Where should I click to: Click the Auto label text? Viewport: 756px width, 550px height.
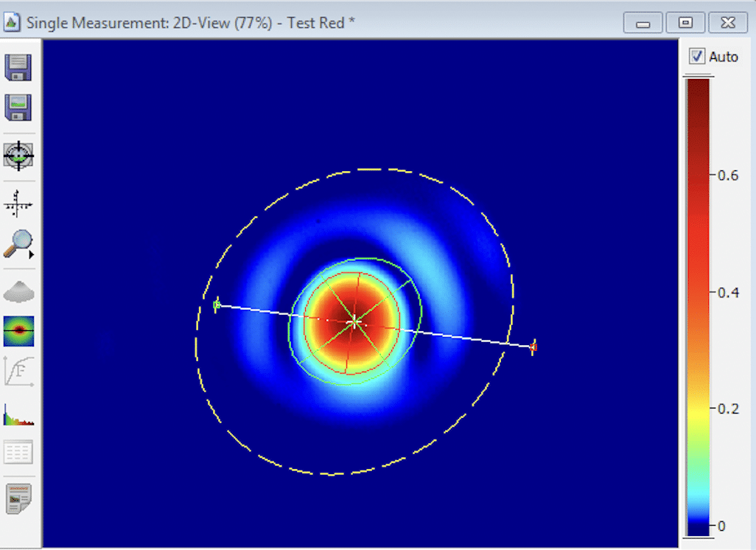coord(724,57)
